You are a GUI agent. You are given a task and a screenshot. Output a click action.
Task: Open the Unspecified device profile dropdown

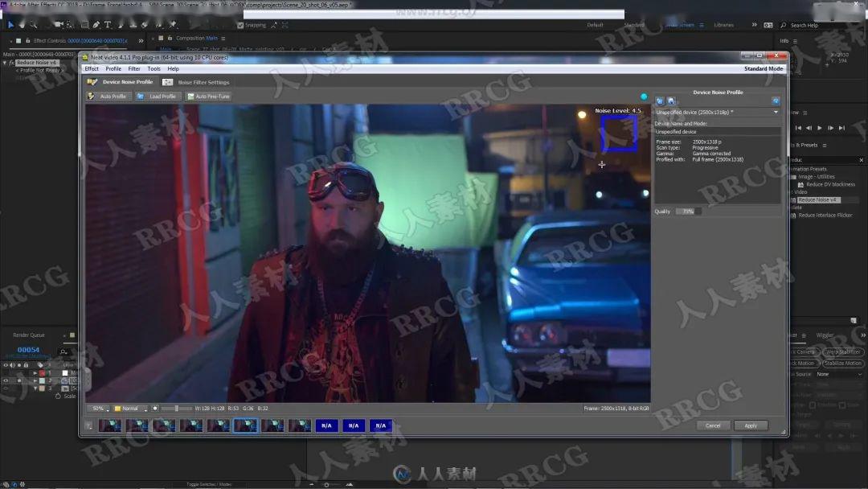718,113
